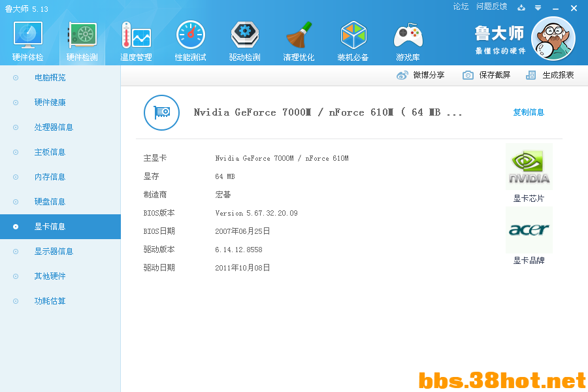Click the 主显卡 value Nvidia GeForce 7000M / nForce 610M
The image size is (588, 392).
coord(282,158)
